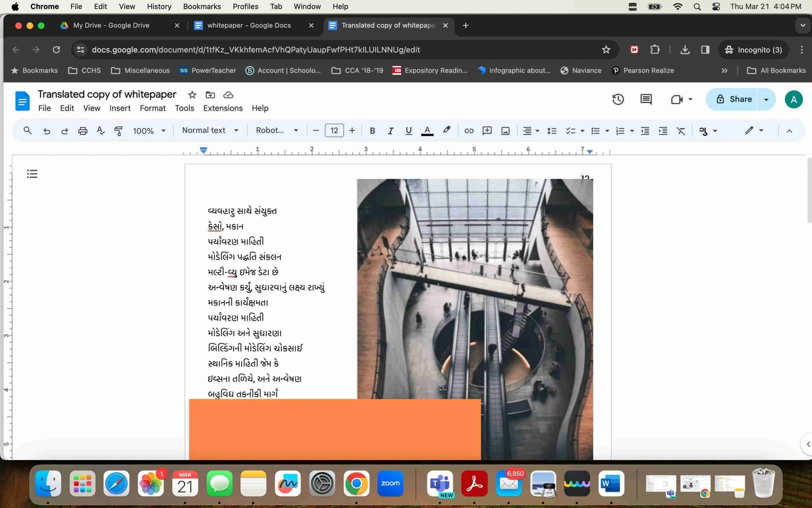The height and width of the screenshot is (508, 812).
Task: Open the text alignment dropdown
Action: [x=531, y=131]
